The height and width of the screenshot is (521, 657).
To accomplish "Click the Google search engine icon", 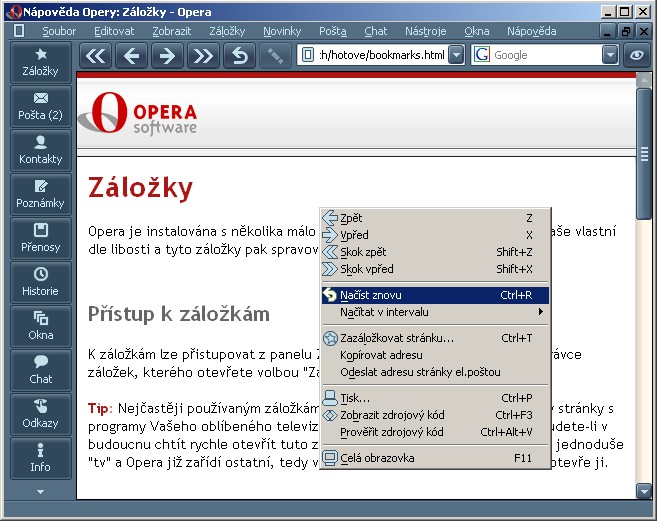I will click(x=482, y=54).
